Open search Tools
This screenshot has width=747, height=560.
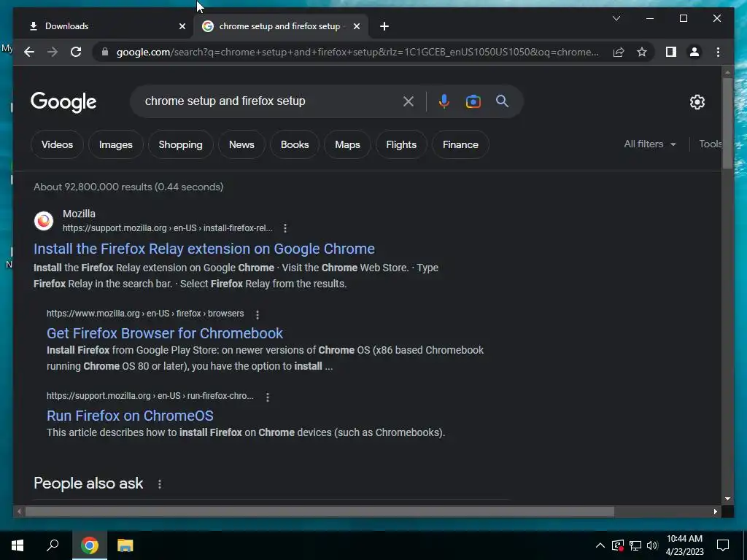[x=710, y=144]
